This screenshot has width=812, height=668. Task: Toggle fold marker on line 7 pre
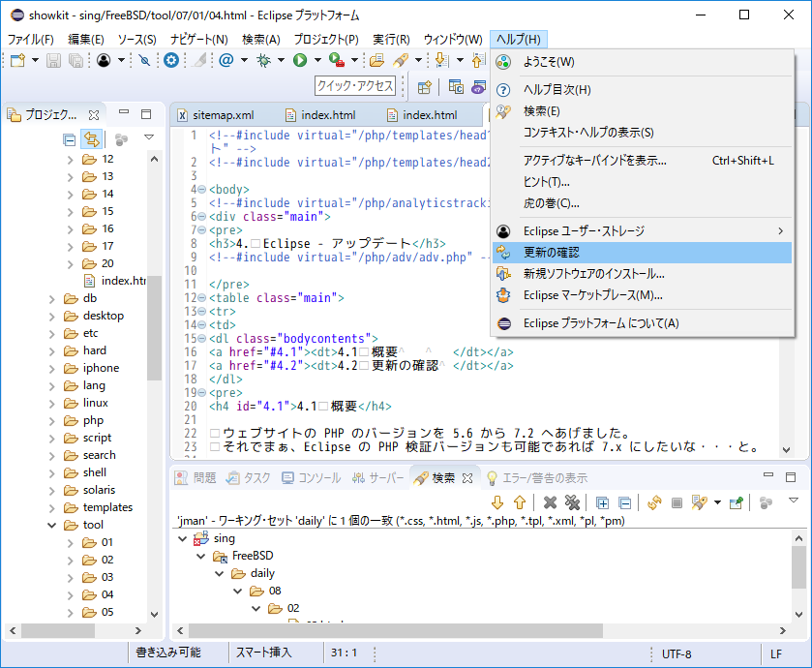[202, 229]
